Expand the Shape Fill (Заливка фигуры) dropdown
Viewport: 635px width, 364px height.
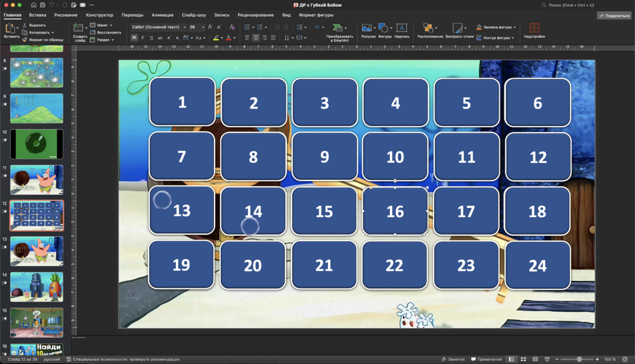tap(515, 27)
